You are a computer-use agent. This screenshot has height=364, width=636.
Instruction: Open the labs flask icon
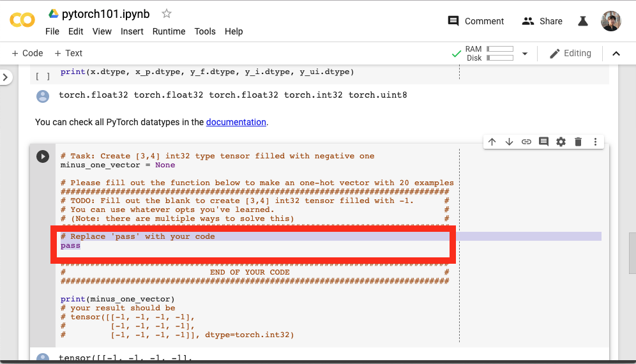582,21
